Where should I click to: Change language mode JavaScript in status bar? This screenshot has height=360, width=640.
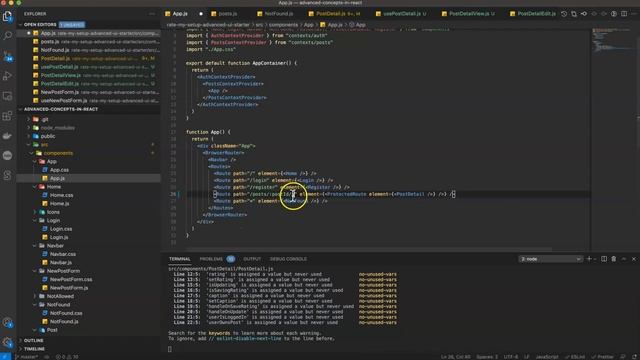[547, 357]
